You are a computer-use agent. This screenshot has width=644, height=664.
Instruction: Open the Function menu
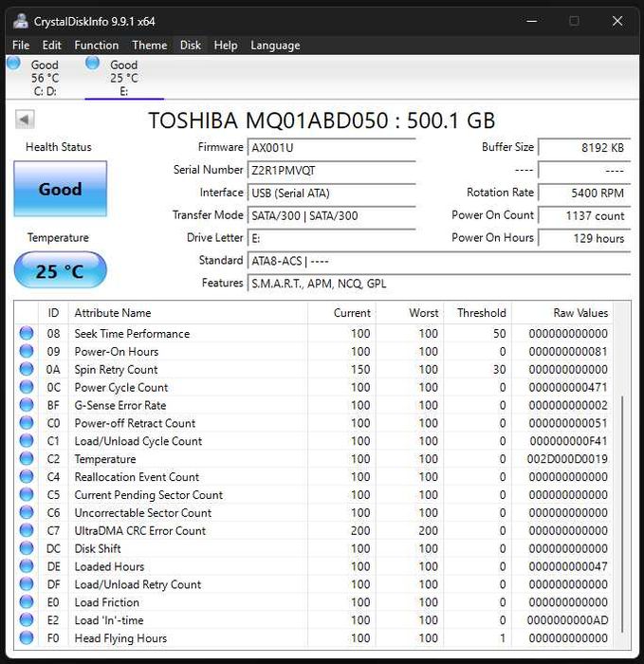coord(97,45)
